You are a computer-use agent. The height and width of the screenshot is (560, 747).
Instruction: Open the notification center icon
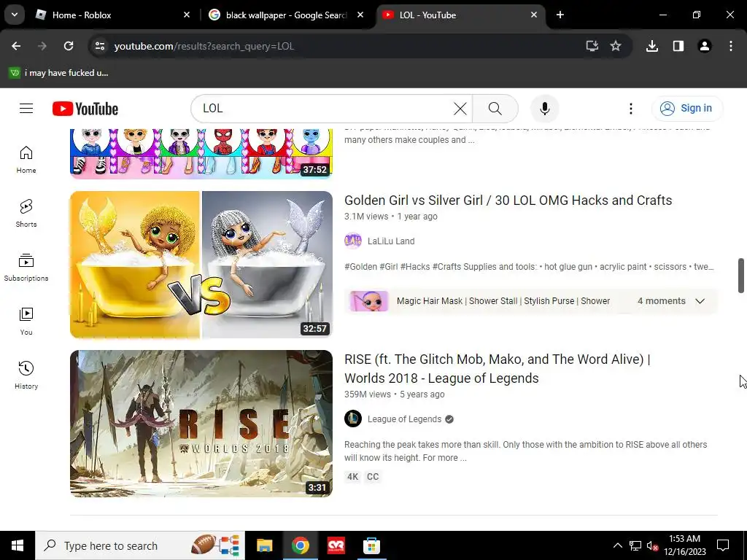coord(723,545)
